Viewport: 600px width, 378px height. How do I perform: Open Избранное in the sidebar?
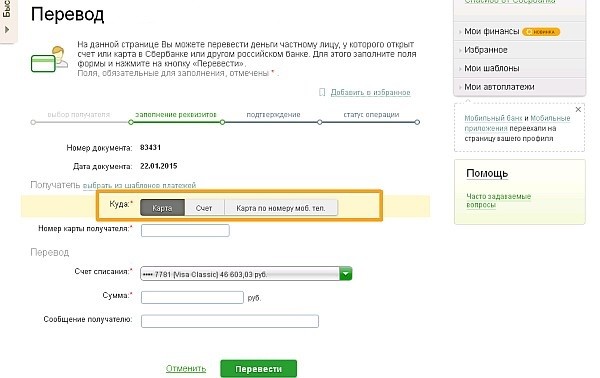[486, 50]
